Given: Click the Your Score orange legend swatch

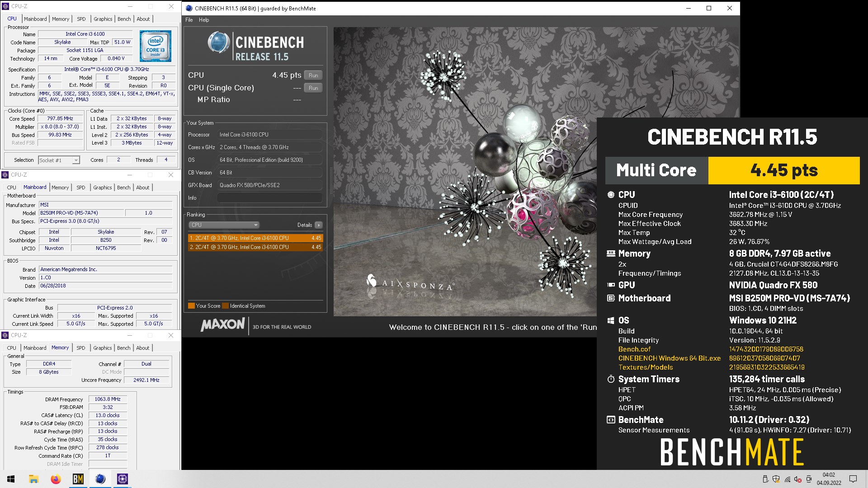Looking at the screenshot, I should tap(191, 306).
